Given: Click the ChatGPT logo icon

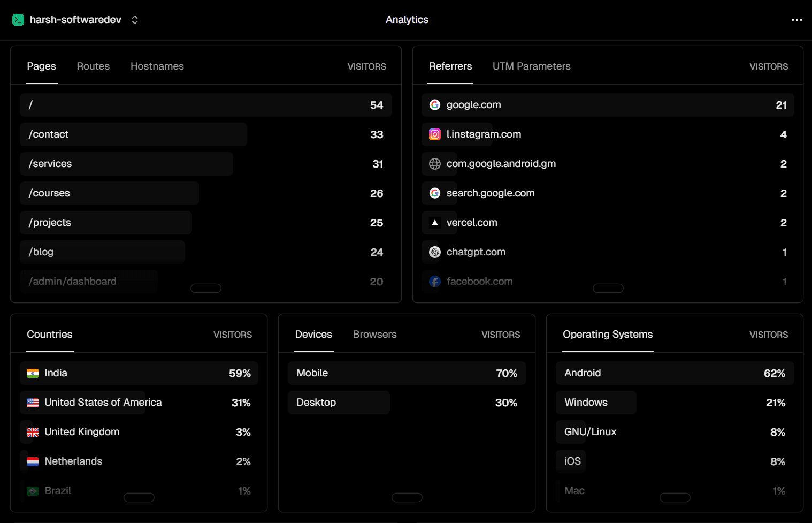Looking at the screenshot, I should (435, 252).
